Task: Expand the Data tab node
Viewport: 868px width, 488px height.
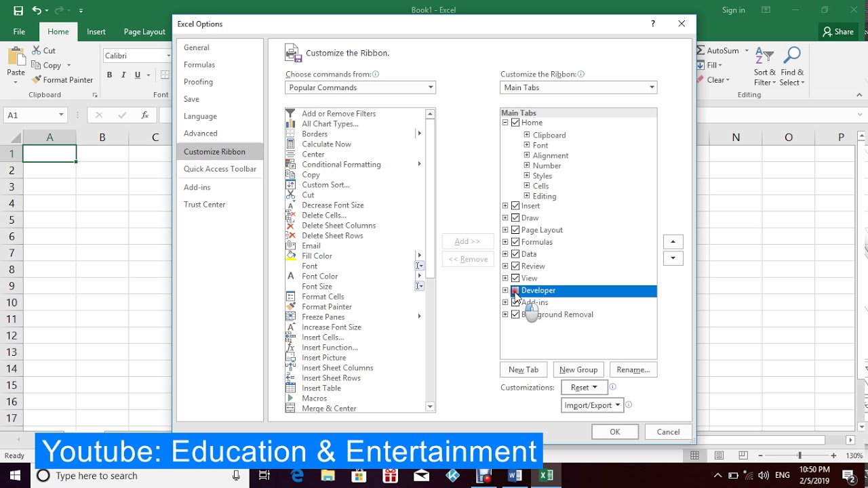Action: (x=505, y=254)
